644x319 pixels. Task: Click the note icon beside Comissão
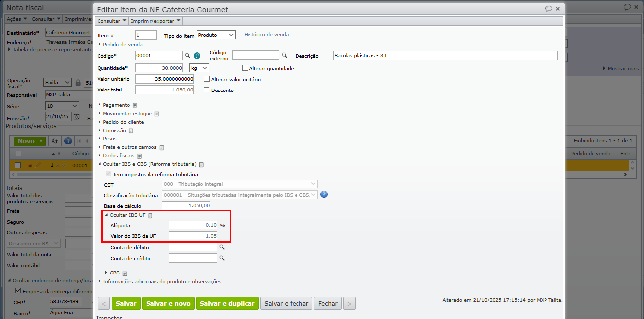coord(131,131)
